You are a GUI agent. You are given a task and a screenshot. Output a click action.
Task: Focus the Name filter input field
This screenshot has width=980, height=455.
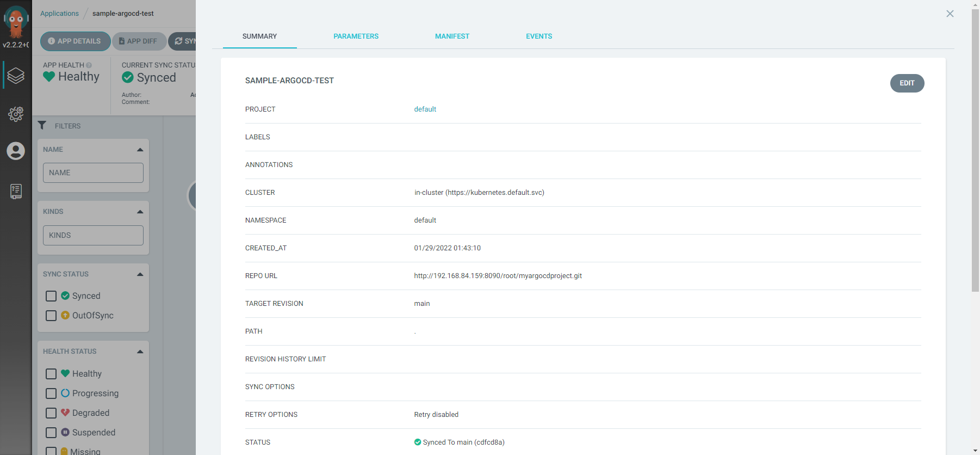click(x=93, y=173)
